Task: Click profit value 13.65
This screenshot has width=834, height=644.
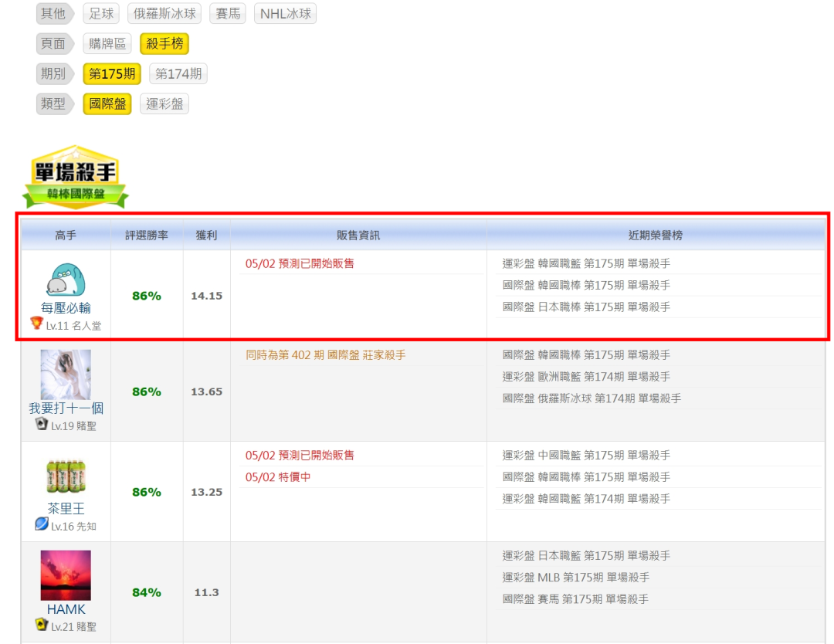Action: [206, 392]
